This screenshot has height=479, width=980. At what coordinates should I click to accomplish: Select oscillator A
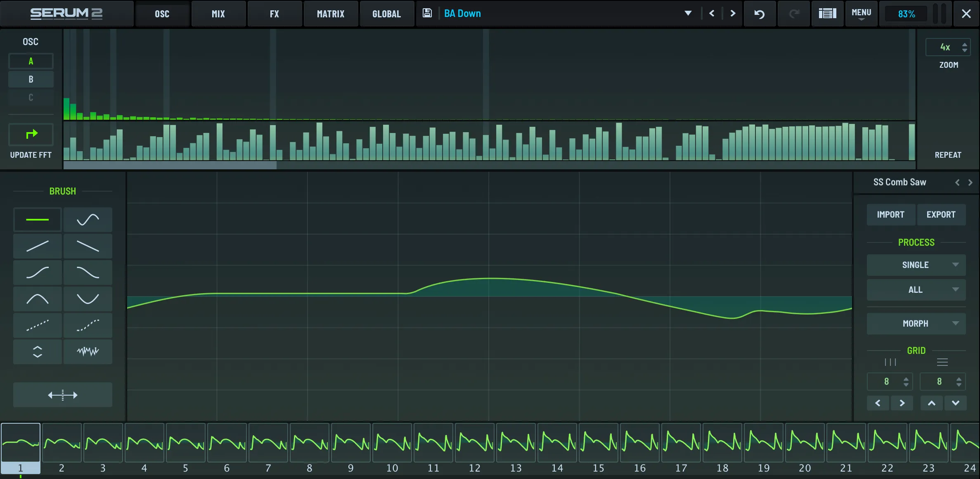[x=31, y=62]
